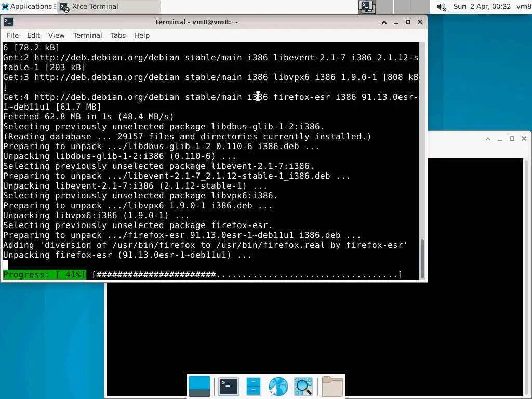This screenshot has height=399, width=532.
Task: Click the terminal's vertical scrollbar handle
Action: (x=422, y=259)
